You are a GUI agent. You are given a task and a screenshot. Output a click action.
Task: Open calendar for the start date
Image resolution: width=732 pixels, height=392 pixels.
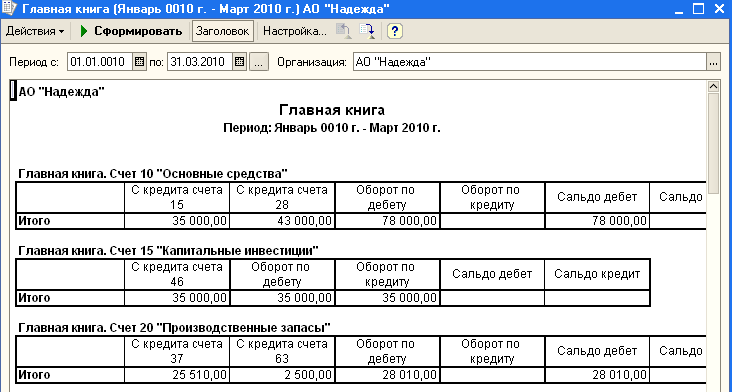point(139,62)
